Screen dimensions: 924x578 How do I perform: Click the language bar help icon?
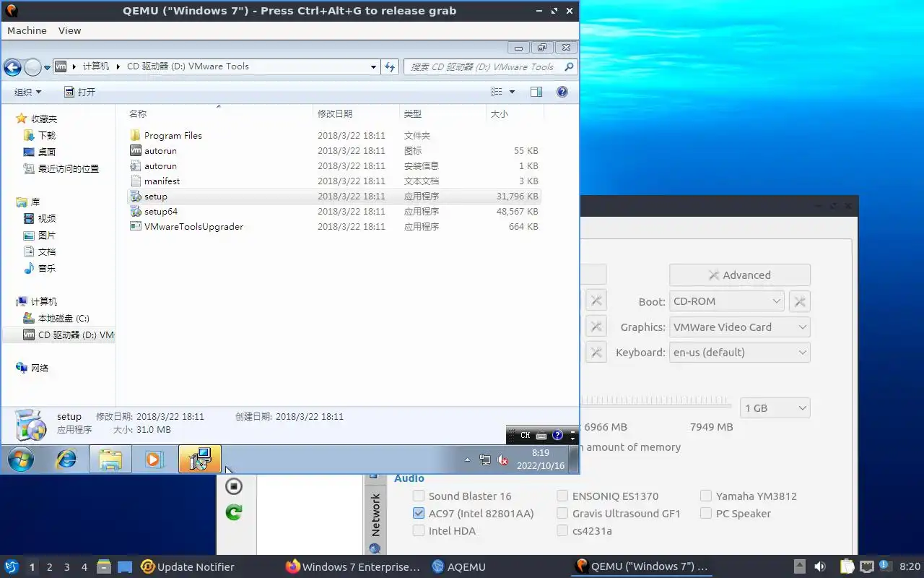click(557, 436)
